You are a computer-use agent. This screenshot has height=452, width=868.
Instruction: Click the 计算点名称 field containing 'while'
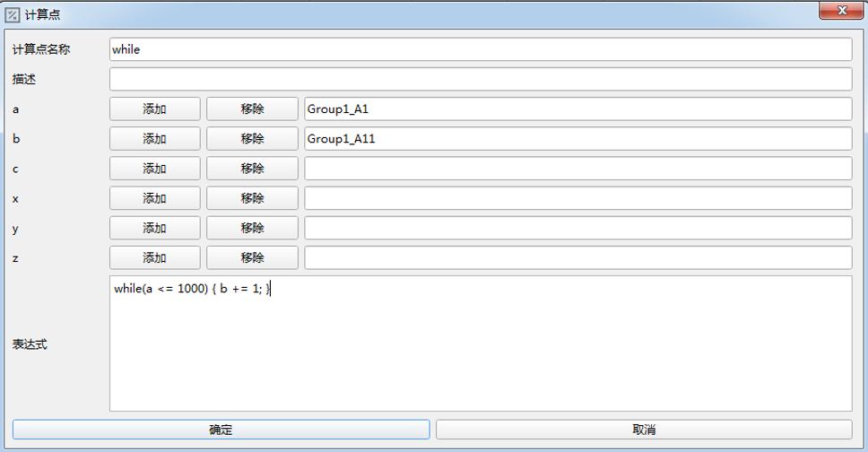(x=480, y=49)
